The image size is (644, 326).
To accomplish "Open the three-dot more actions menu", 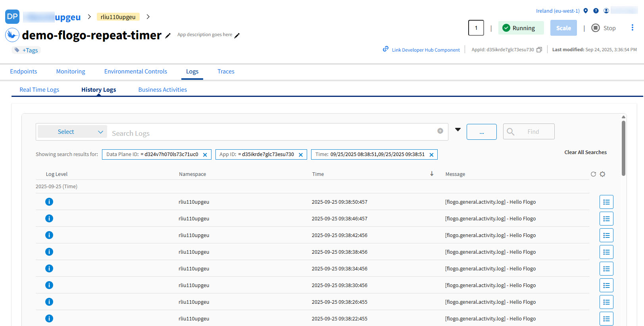I will pos(632,28).
